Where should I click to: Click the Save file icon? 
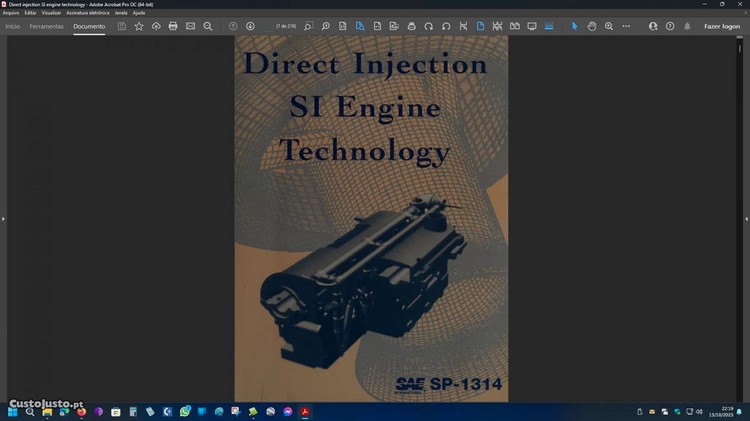click(122, 26)
